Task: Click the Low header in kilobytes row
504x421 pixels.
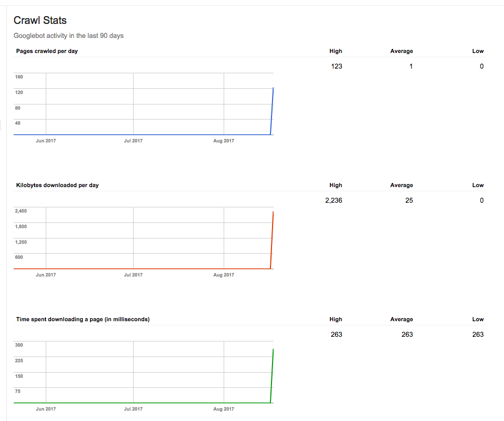Action: (478, 185)
